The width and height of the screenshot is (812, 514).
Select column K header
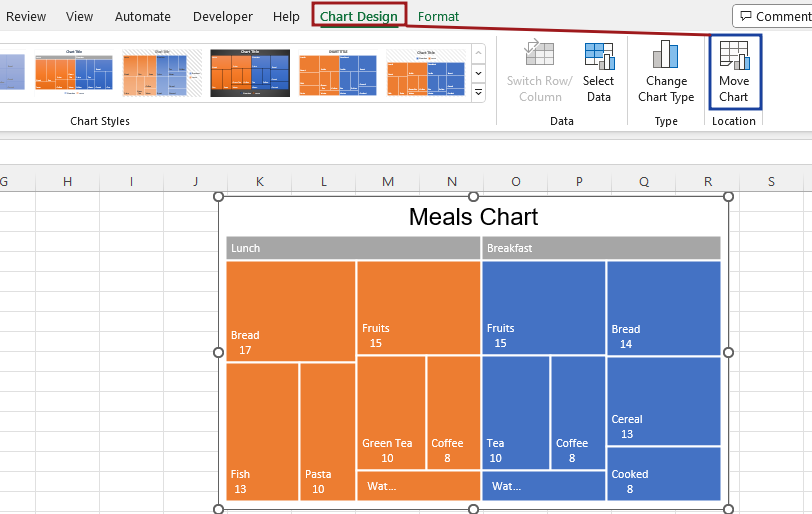pyautogui.click(x=259, y=181)
